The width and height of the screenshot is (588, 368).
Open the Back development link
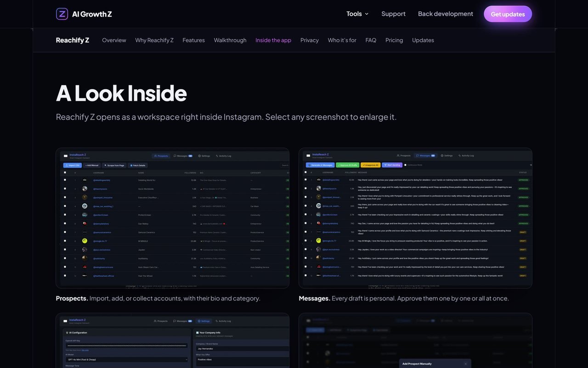tap(446, 14)
